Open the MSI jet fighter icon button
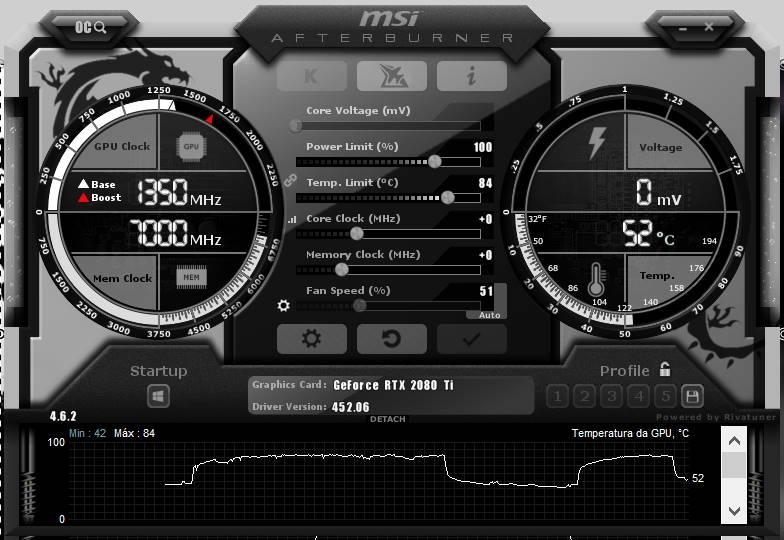The image size is (784, 540). tap(392, 76)
